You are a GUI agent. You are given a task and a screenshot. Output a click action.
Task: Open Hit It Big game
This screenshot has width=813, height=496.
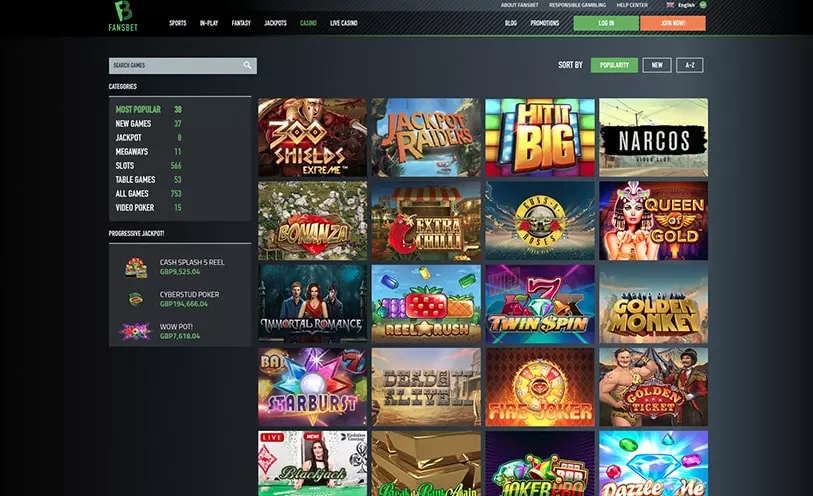pos(540,137)
